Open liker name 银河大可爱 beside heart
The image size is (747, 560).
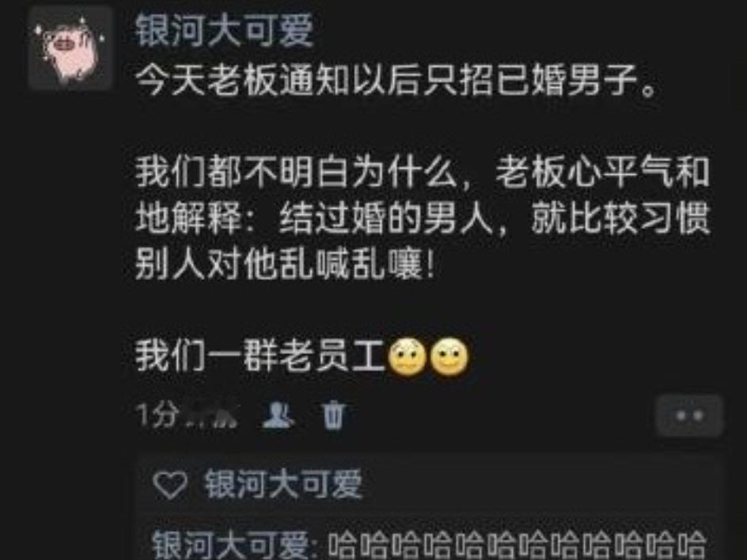(x=284, y=484)
